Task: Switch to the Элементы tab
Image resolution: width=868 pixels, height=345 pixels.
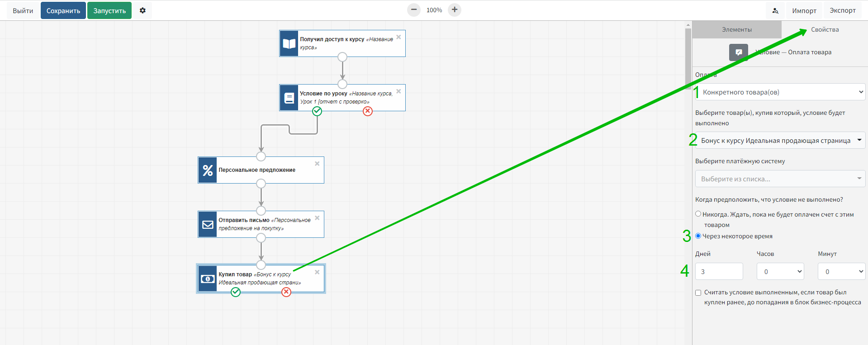Action: click(736, 30)
